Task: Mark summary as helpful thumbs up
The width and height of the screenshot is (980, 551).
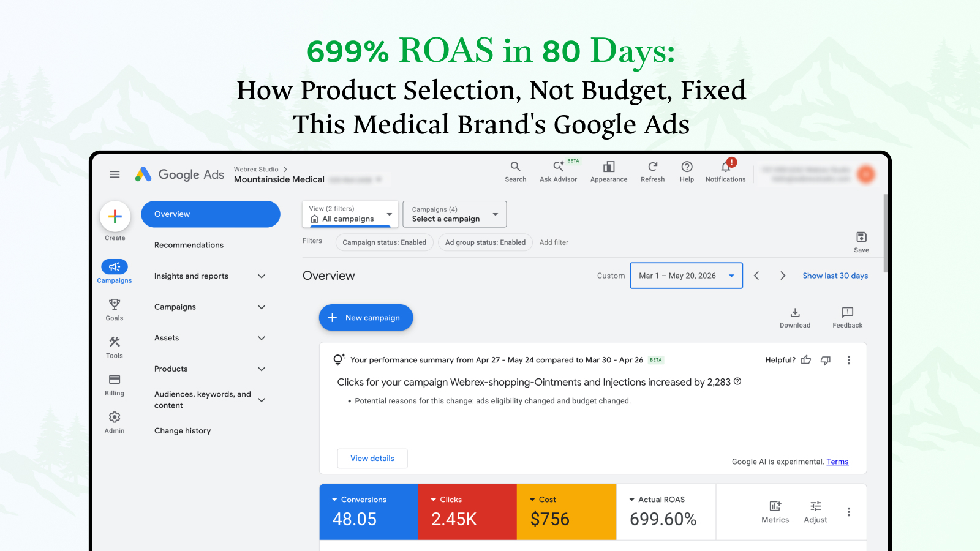Action: click(x=806, y=360)
